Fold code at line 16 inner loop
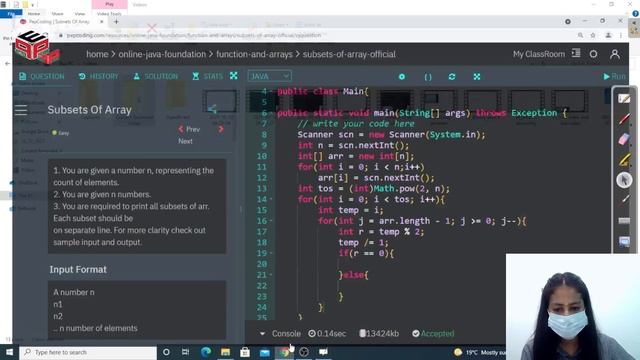This screenshot has height=360, width=640. pyautogui.click(x=271, y=221)
